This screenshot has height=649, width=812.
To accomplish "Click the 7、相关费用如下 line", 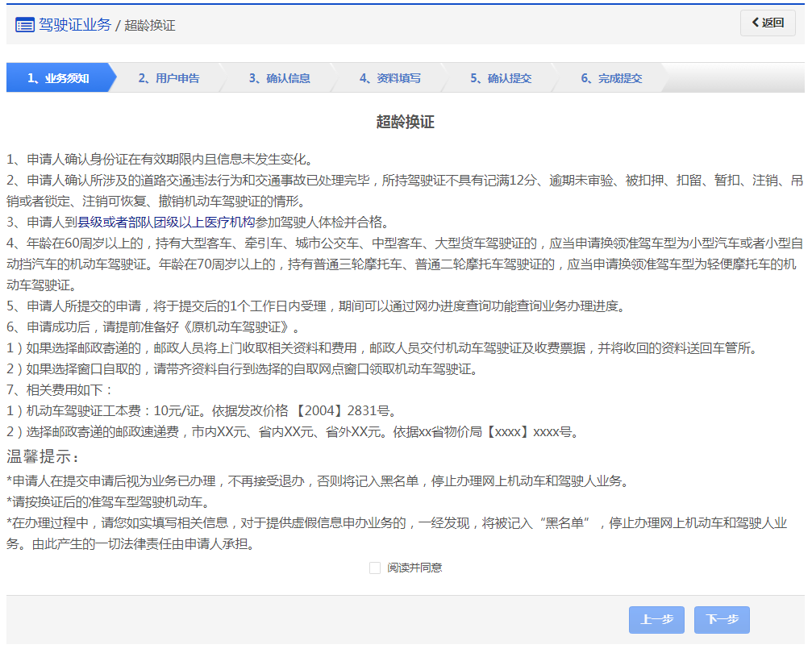I will 55,390.
